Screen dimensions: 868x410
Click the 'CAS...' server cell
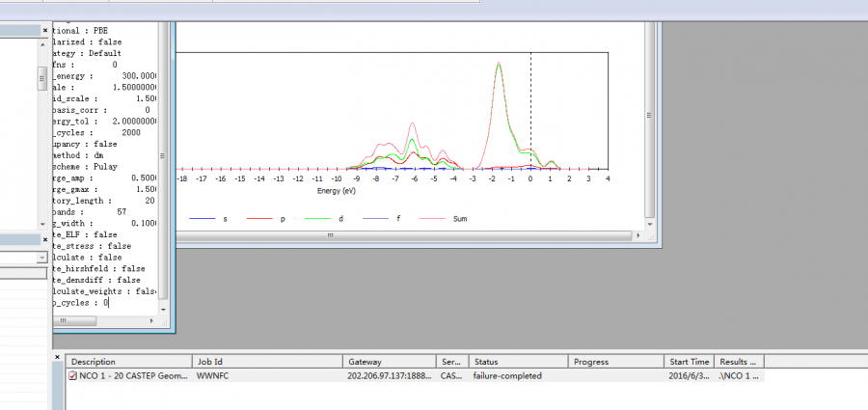[451, 375]
